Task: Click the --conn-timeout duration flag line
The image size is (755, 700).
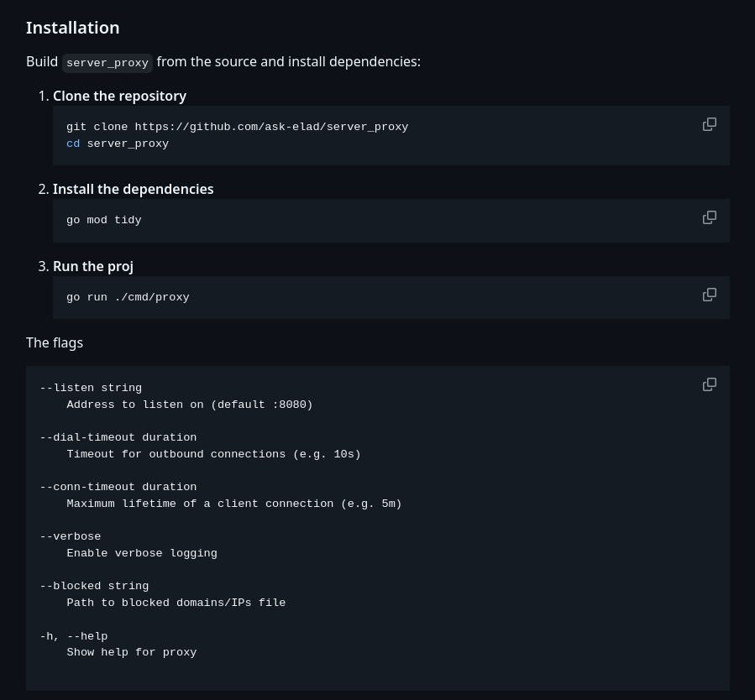Action: click(x=118, y=487)
